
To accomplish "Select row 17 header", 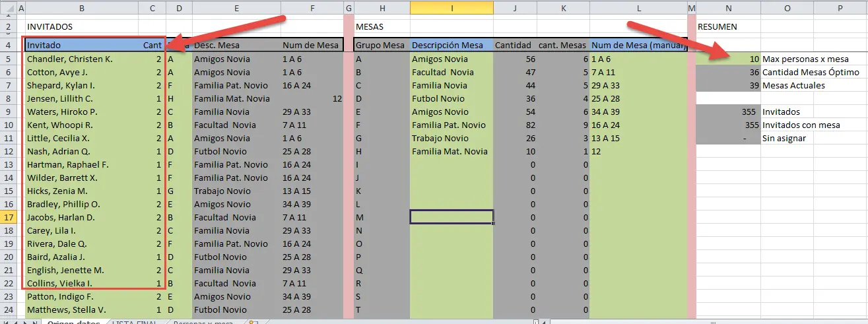I will click(8, 217).
